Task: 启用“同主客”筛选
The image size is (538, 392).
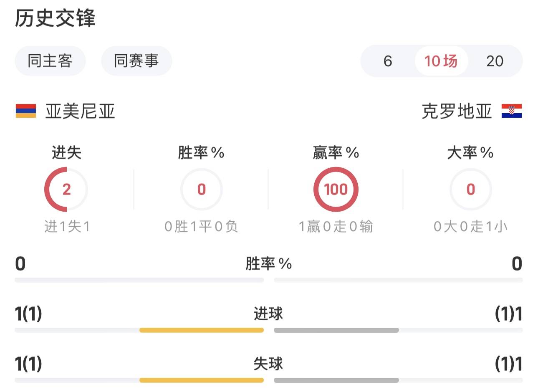Action: tap(50, 61)
